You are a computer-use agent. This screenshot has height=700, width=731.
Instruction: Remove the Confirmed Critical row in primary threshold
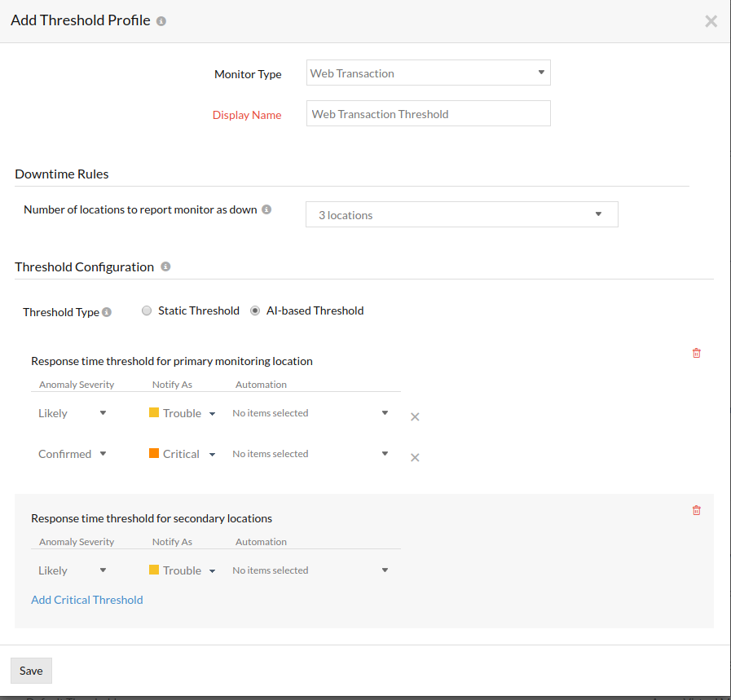(x=415, y=457)
